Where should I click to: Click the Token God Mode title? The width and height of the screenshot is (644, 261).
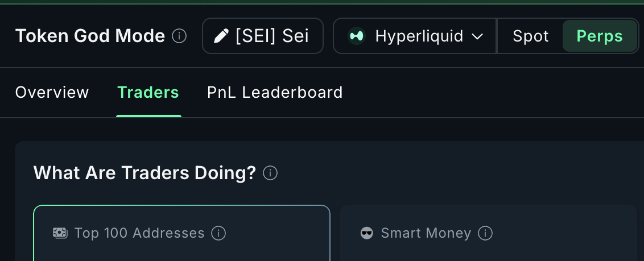(x=90, y=36)
